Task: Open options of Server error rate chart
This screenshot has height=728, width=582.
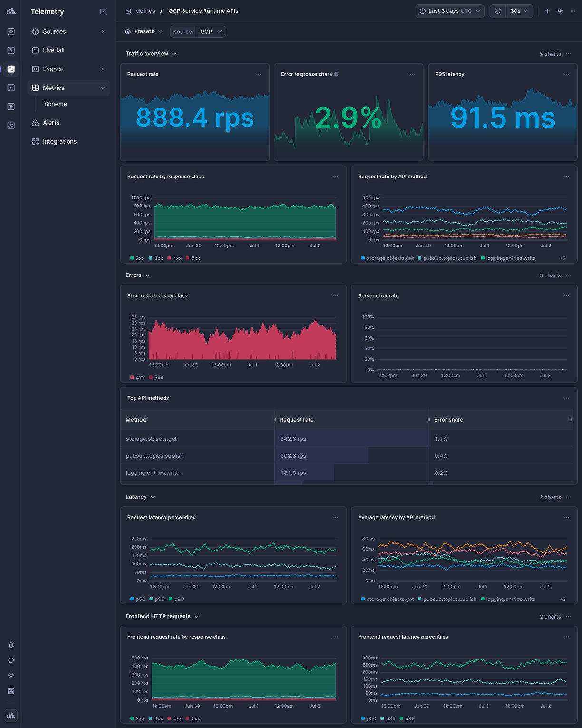Action: 567,296
